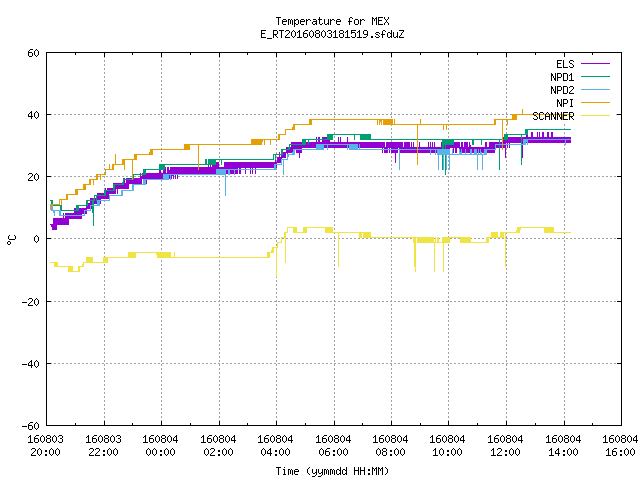640x480 pixels.
Task: Click the chart title 'Temperature for MEX'
Action: (x=332, y=21)
